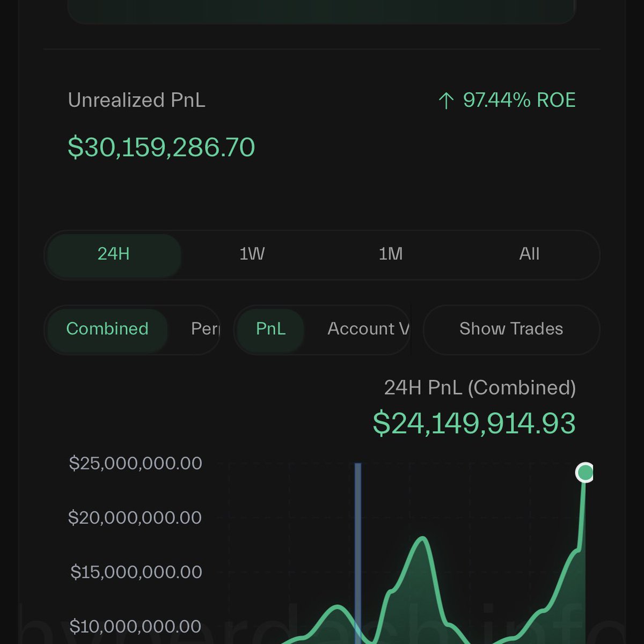Switch to the 1M timeframe tab
The width and height of the screenshot is (644, 644).
[x=391, y=254]
